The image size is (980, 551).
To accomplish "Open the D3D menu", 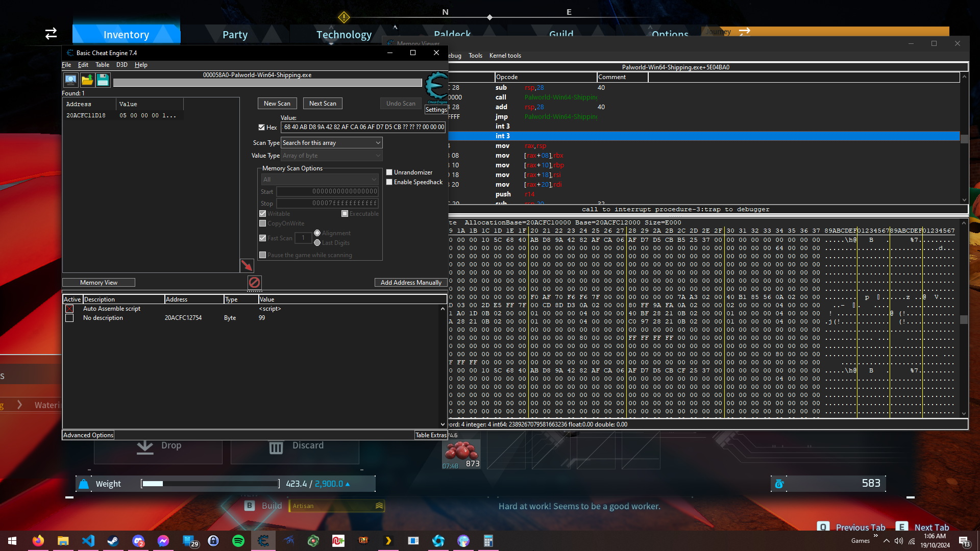I will pyautogui.click(x=122, y=65).
